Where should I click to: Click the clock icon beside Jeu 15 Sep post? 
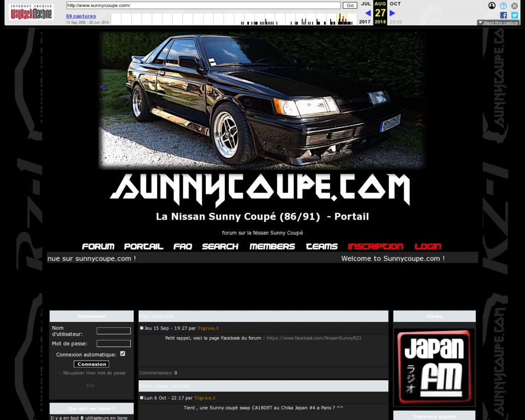pyautogui.click(x=142, y=328)
